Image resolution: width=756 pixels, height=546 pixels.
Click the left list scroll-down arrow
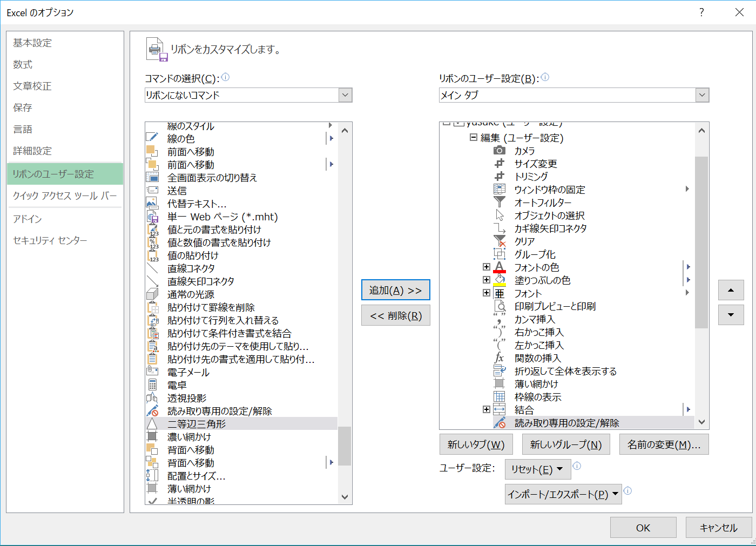pyautogui.click(x=345, y=497)
